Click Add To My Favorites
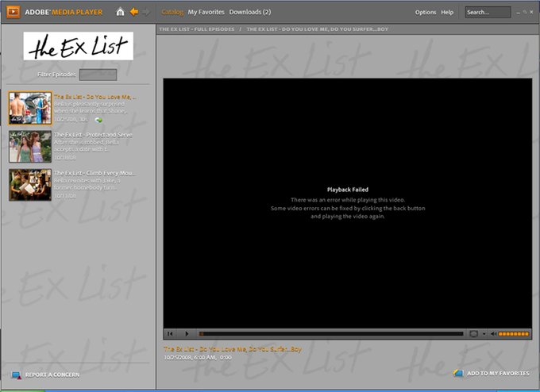 498,374
